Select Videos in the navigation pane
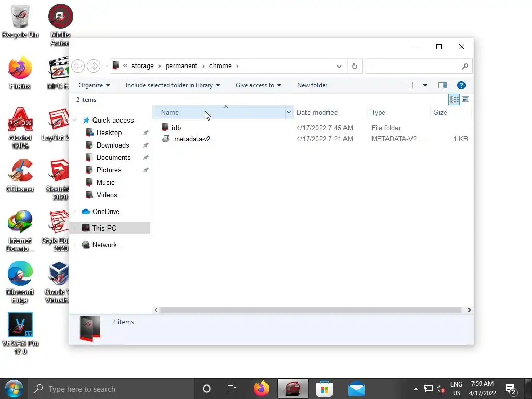This screenshot has height=399, width=532. click(107, 195)
